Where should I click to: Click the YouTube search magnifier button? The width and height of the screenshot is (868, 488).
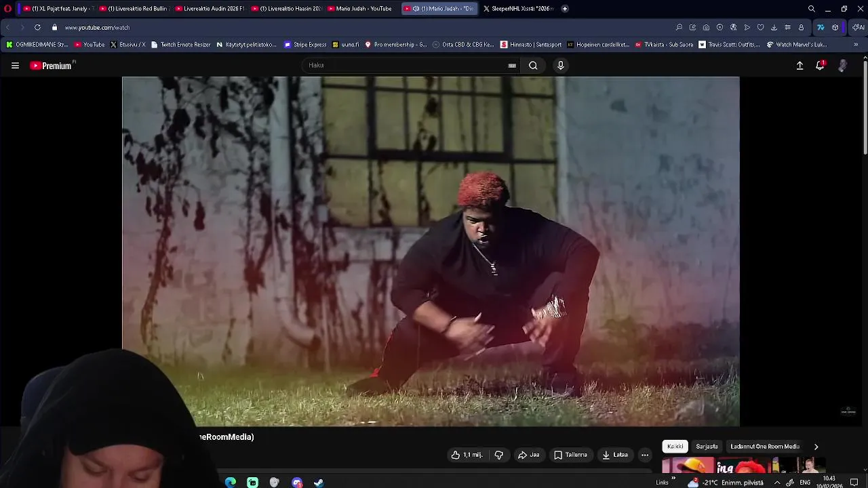coord(533,66)
